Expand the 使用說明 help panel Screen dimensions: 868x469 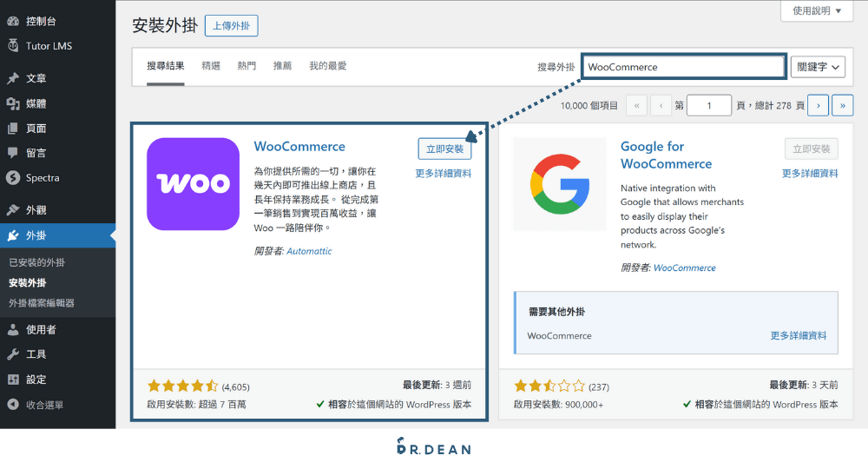click(x=817, y=10)
